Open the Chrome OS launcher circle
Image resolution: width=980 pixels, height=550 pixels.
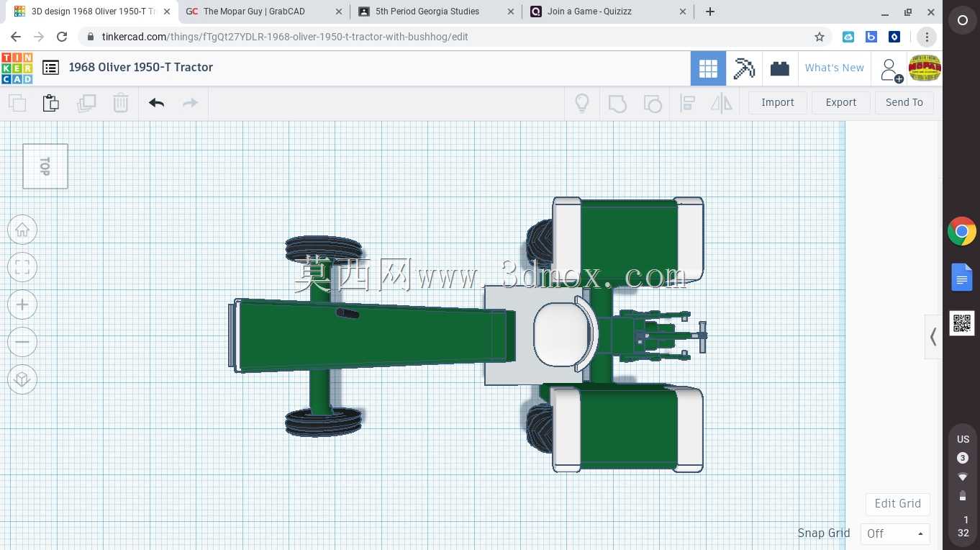962,21
